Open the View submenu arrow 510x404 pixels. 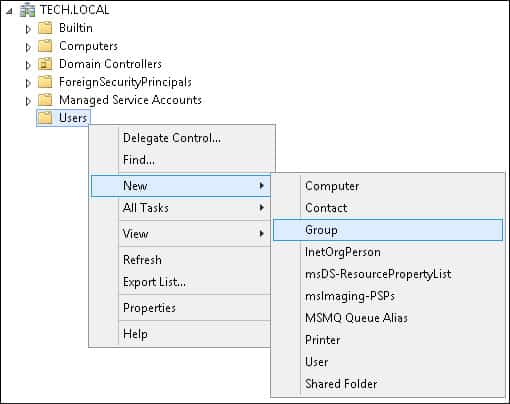point(262,234)
